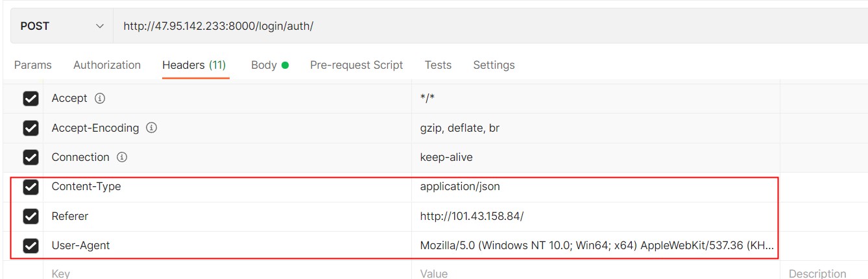Toggle the Connection header checkbox
Screen dimensions: 868x279
click(30, 158)
